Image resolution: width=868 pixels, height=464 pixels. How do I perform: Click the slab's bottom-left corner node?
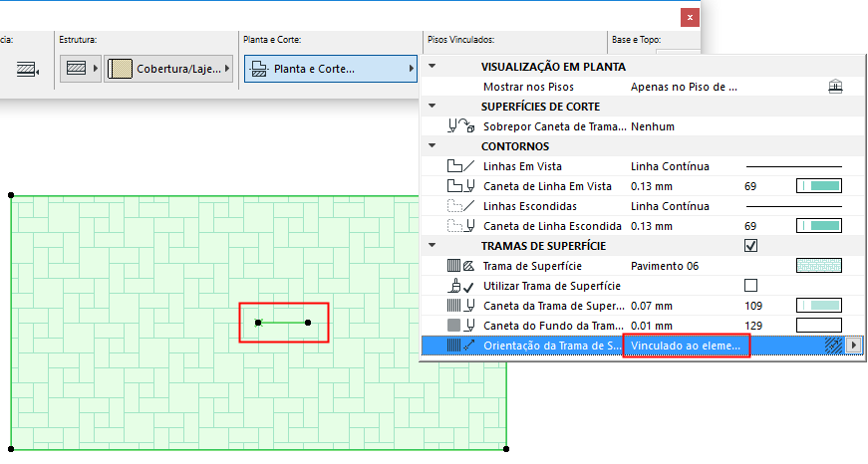point(11,449)
